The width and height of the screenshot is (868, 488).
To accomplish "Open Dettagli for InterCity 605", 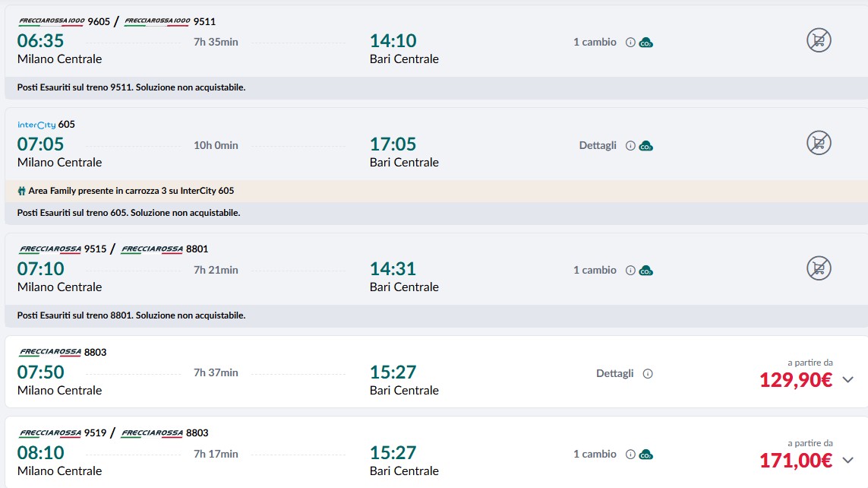I will [x=598, y=145].
